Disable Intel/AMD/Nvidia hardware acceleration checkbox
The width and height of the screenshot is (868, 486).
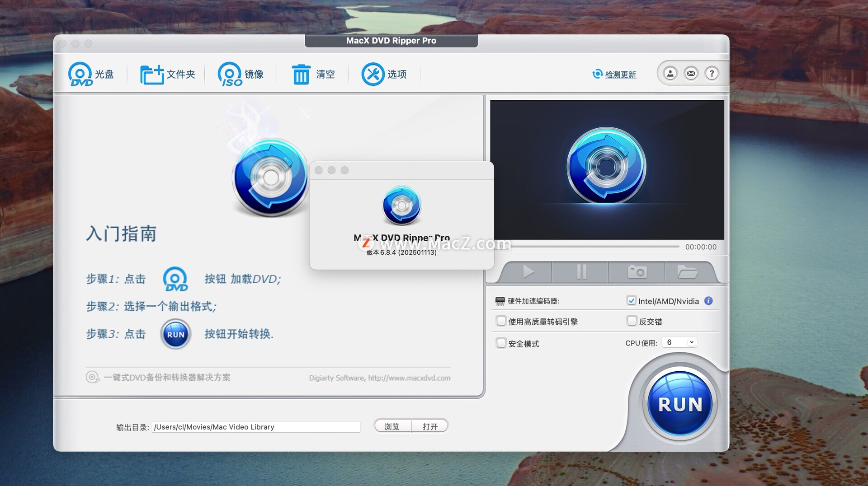coord(632,301)
